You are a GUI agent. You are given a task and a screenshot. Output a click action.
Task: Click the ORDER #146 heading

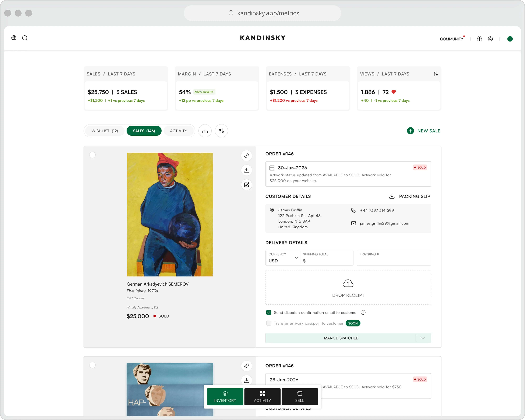(279, 154)
